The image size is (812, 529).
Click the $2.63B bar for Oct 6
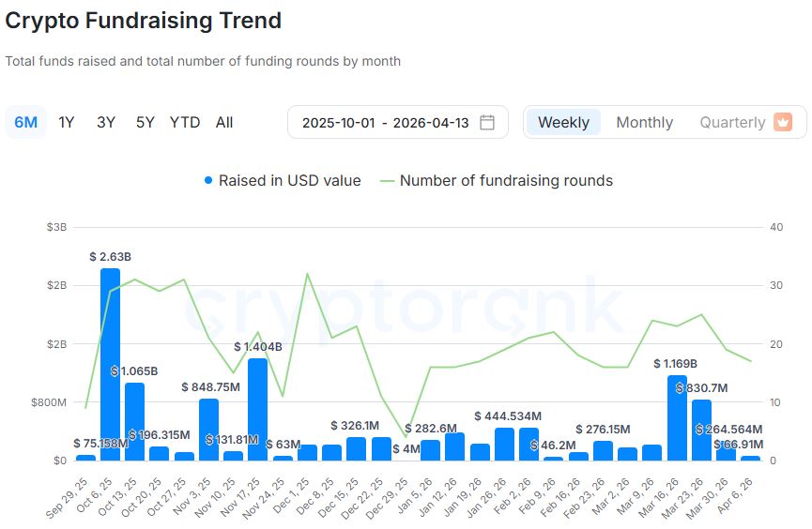pos(110,364)
